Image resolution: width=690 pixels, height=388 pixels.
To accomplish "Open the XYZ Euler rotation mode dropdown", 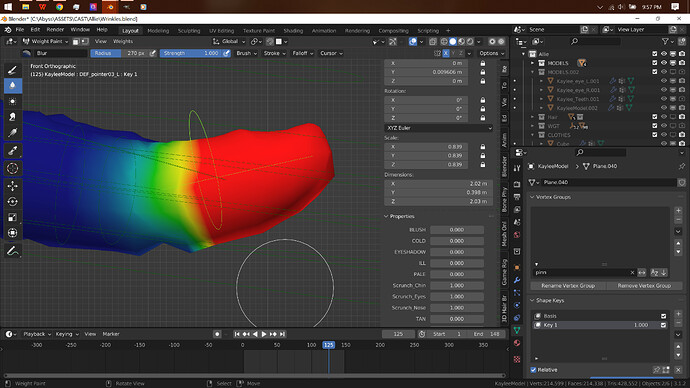I will point(438,128).
